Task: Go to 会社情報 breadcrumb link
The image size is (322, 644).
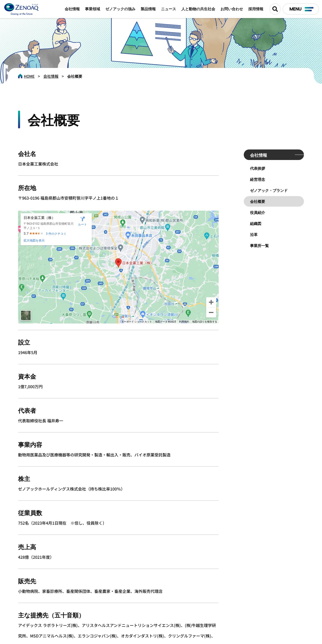Action: tap(51, 76)
